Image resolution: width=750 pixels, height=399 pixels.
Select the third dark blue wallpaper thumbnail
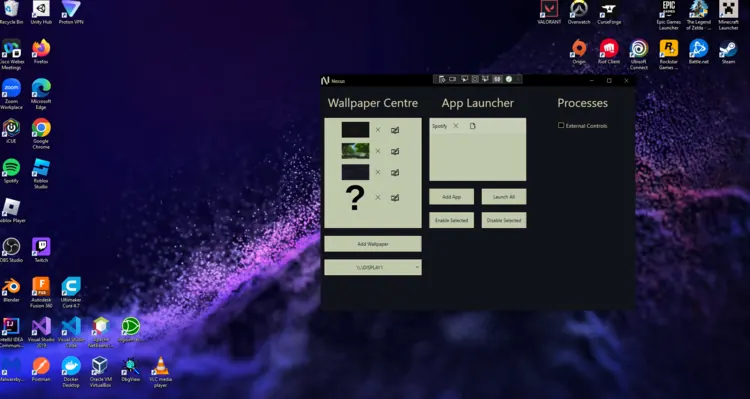[355, 172]
